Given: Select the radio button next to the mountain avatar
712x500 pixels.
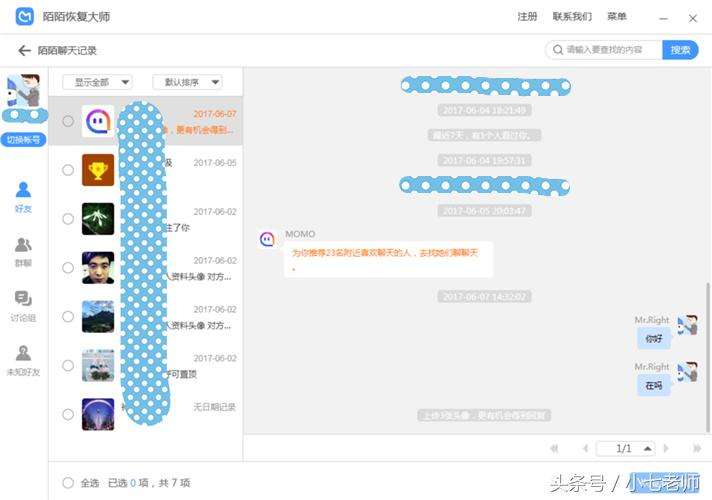Looking at the screenshot, I should (68, 317).
